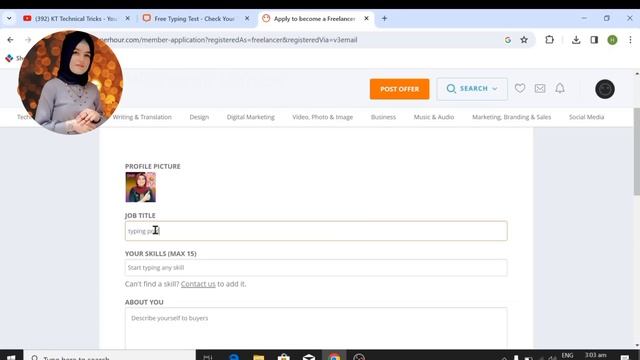This screenshot has width=640, height=360.
Task: Click the page vertical scrollbar
Action: coord(637,151)
